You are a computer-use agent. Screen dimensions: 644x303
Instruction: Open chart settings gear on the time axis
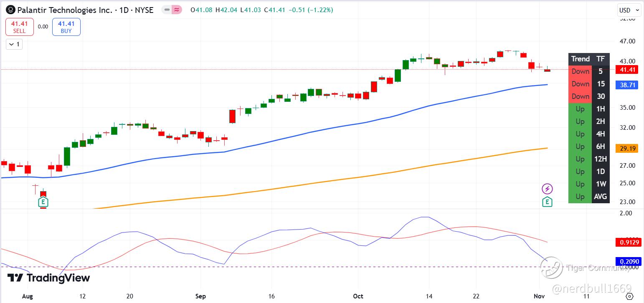(630, 296)
